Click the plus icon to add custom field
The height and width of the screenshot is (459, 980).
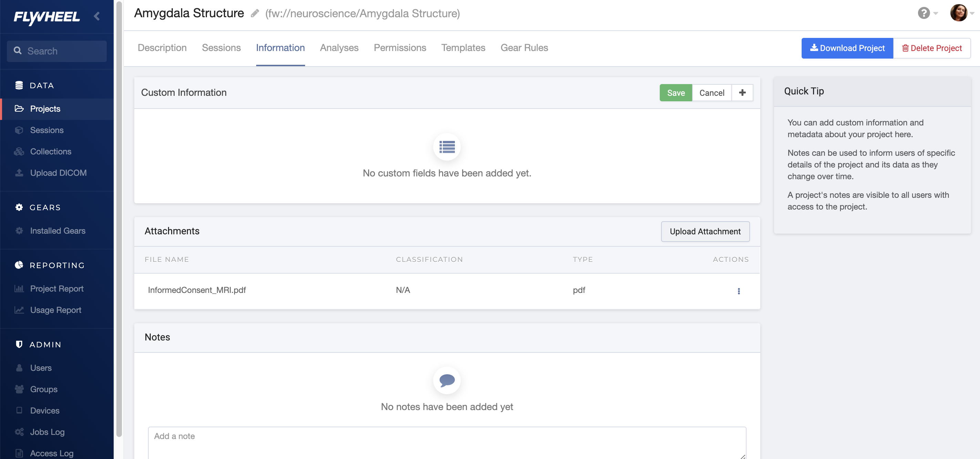[742, 92]
